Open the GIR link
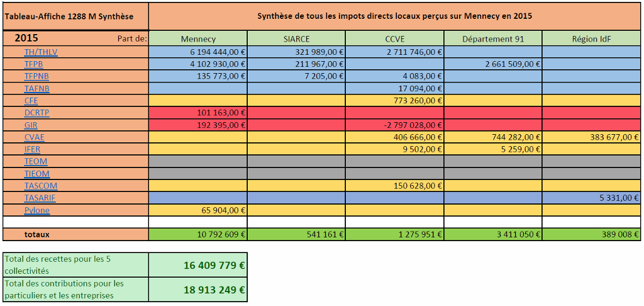This screenshot has width=644, height=306. (x=31, y=125)
